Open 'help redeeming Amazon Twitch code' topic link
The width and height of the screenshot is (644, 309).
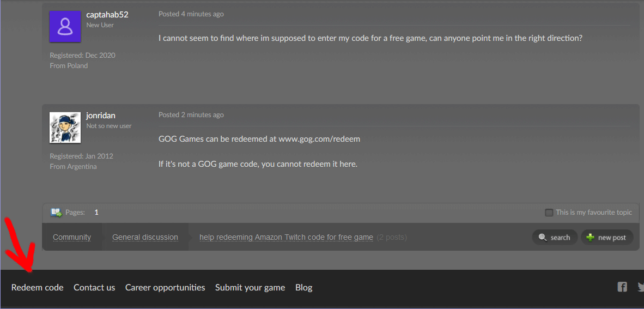pos(286,237)
